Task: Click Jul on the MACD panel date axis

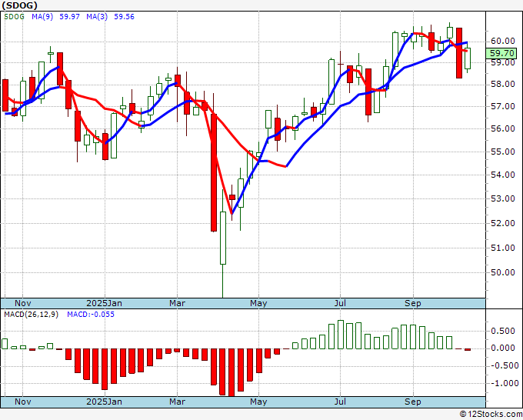Action: [340, 402]
